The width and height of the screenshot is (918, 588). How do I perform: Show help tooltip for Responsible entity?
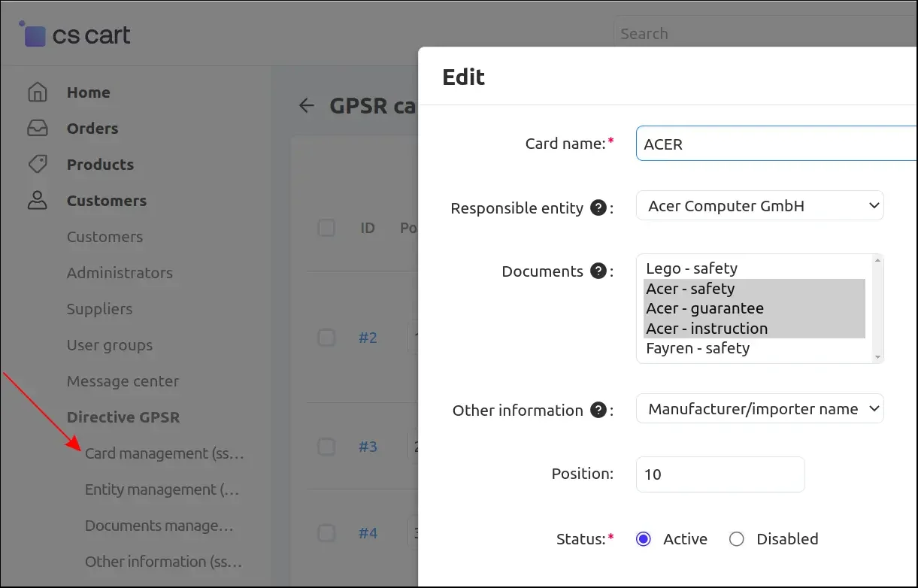click(x=598, y=208)
